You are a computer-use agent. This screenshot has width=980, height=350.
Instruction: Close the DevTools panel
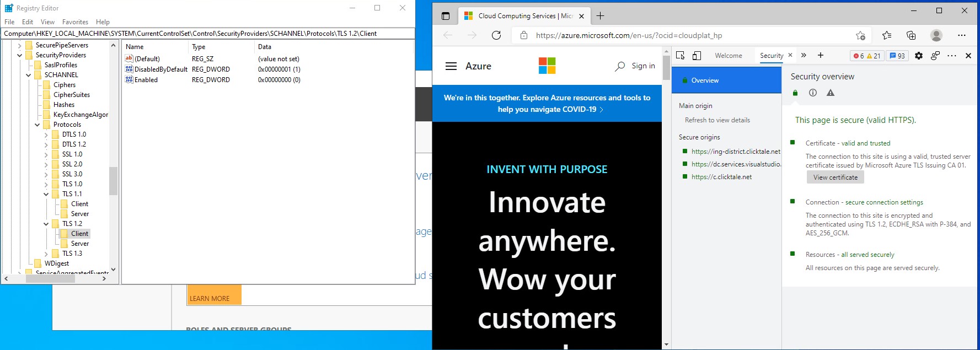point(968,56)
